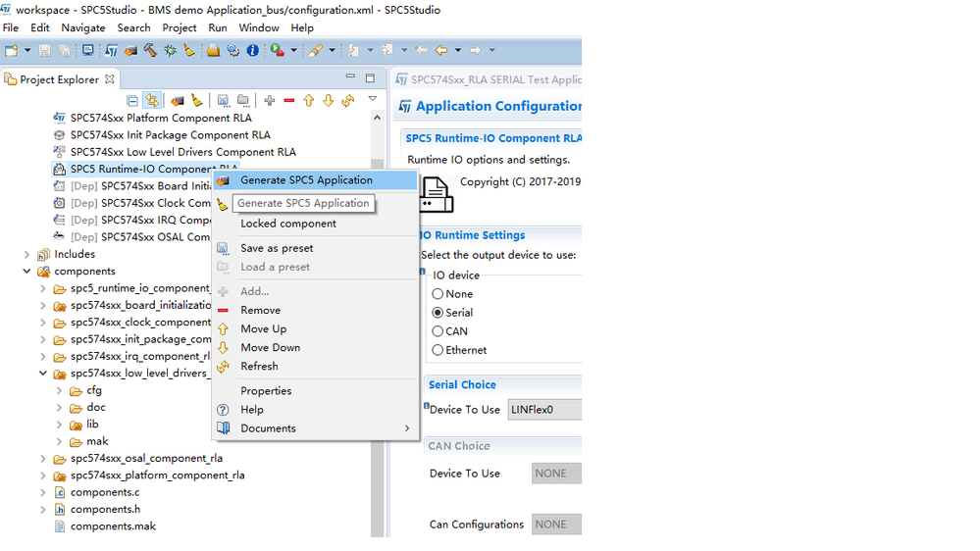Screen dimensions: 980x551
Task: Click Save preset icon in Project Explorer toolbar
Action: coord(223,101)
